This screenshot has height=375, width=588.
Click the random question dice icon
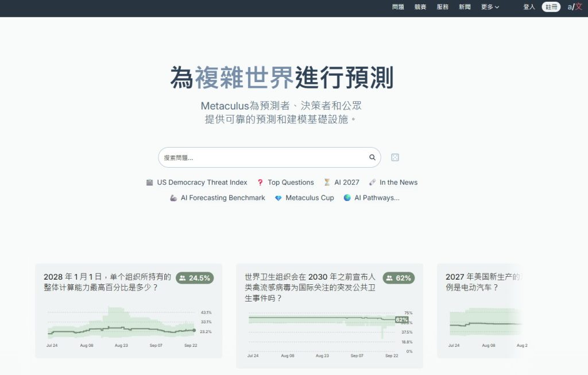click(395, 157)
